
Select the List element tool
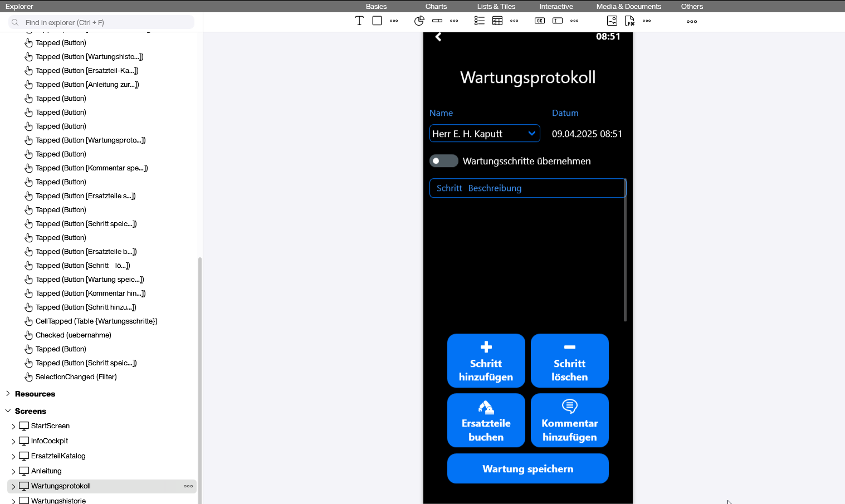[479, 21]
